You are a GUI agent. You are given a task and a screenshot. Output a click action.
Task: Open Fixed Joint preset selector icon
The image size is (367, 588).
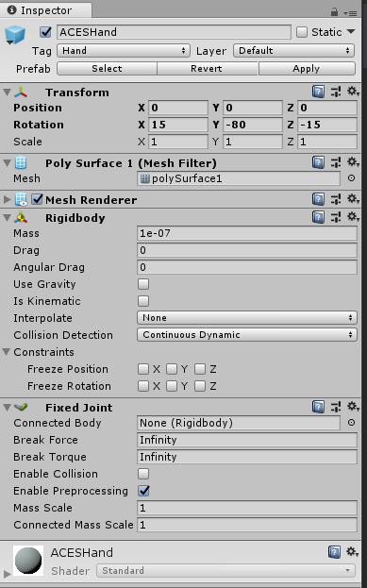336,407
